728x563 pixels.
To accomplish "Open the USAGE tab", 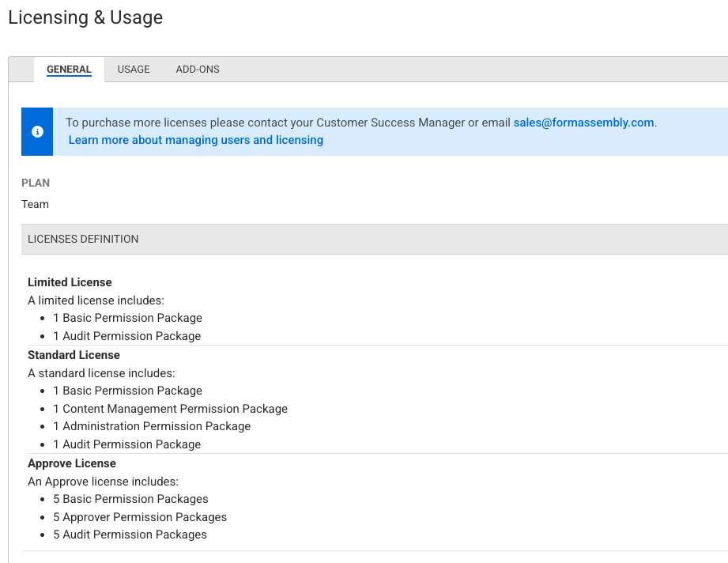I will (x=134, y=70).
